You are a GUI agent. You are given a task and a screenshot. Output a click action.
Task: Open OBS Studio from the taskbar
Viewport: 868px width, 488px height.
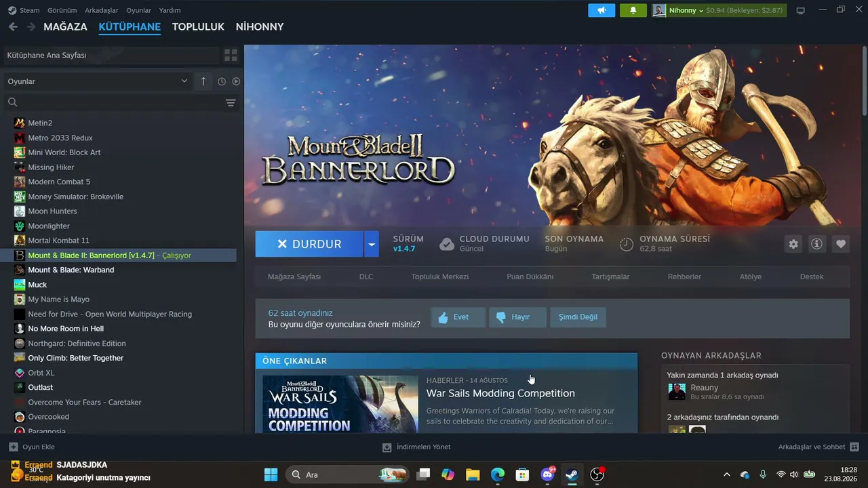click(597, 474)
